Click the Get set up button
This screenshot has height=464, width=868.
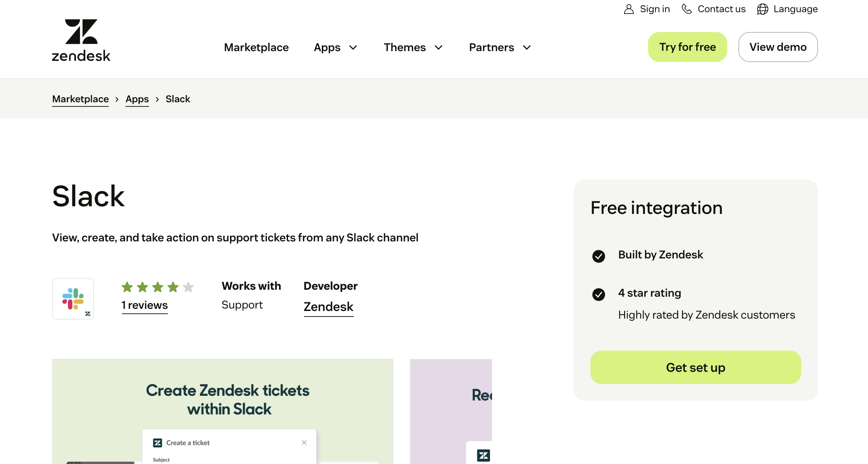[695, 367]
